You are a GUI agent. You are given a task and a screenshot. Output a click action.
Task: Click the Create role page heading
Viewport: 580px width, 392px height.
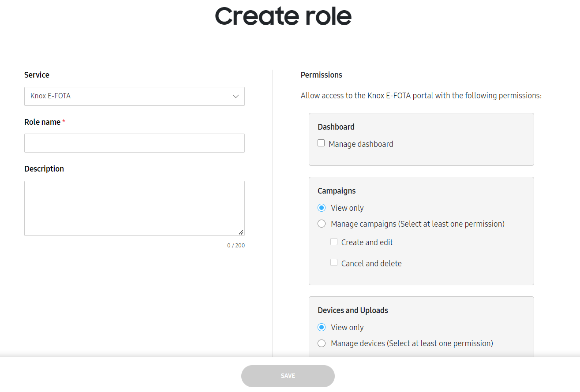(x=283, y=16)
